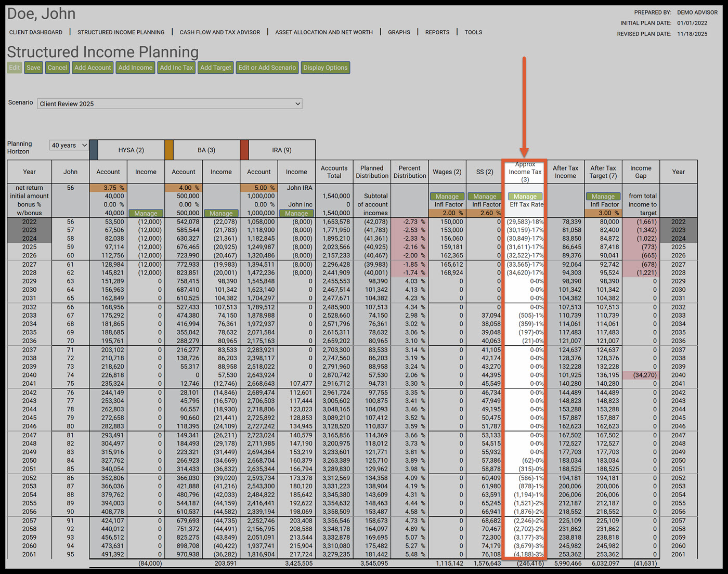Select the Graphs menu item

pos(399,32)
